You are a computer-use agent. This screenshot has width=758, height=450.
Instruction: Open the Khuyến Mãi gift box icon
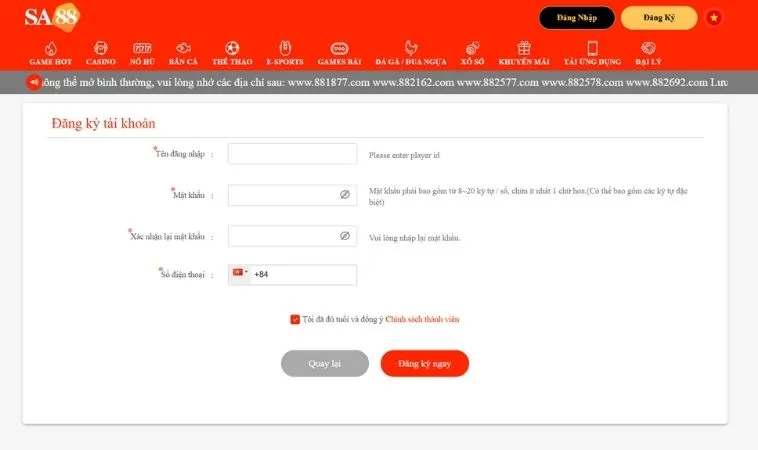coord(524,48)
